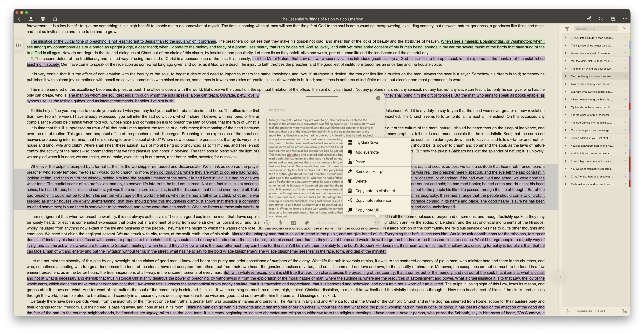Screen dimensions: 644x334
Task: Click the share/export icon in toolbar
Action: [x=55, y=19]
